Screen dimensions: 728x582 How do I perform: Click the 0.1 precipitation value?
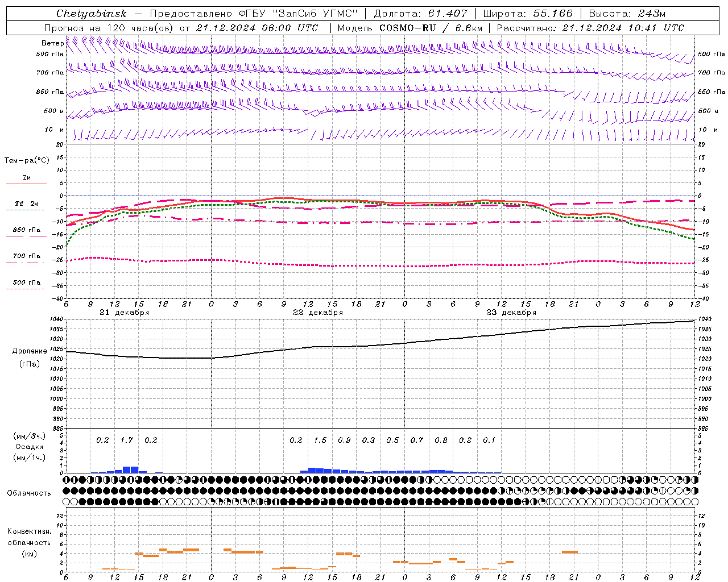coord(489,440)
